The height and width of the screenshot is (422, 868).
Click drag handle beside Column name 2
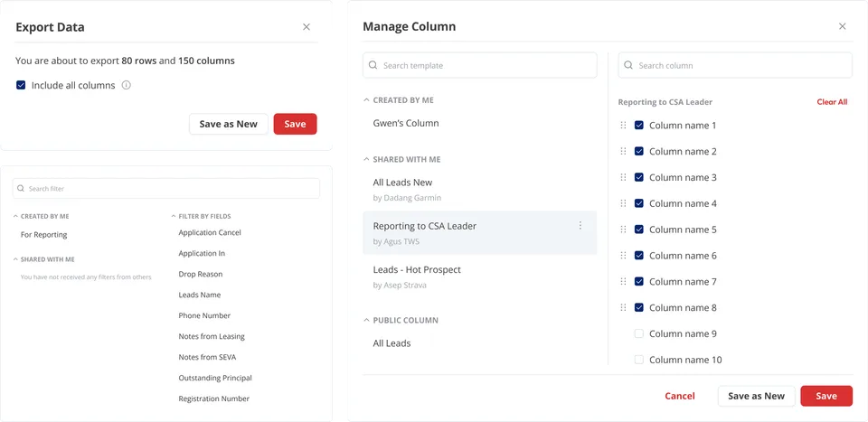[x=623, y=151]
